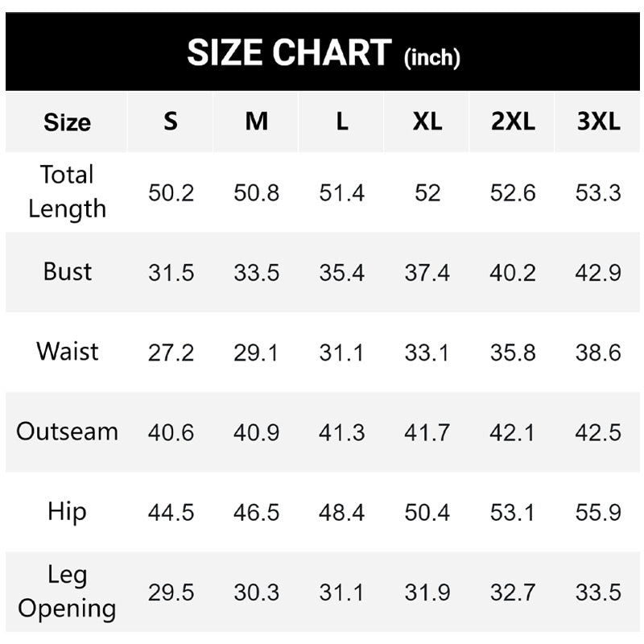Screen dimensions: 644x644
Task: Select the Total Length row label
Action: tap(67, 192)
